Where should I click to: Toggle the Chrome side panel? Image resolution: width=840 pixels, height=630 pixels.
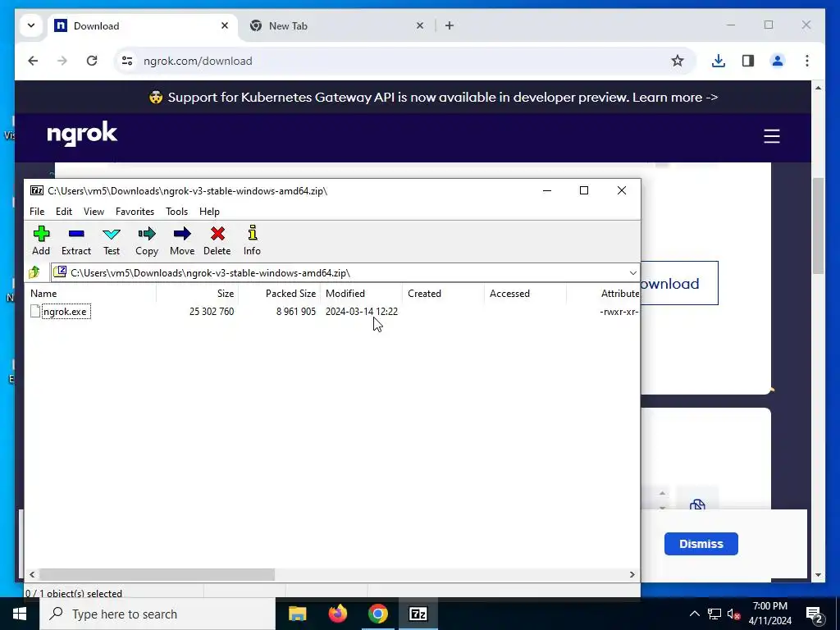(748, 61)
